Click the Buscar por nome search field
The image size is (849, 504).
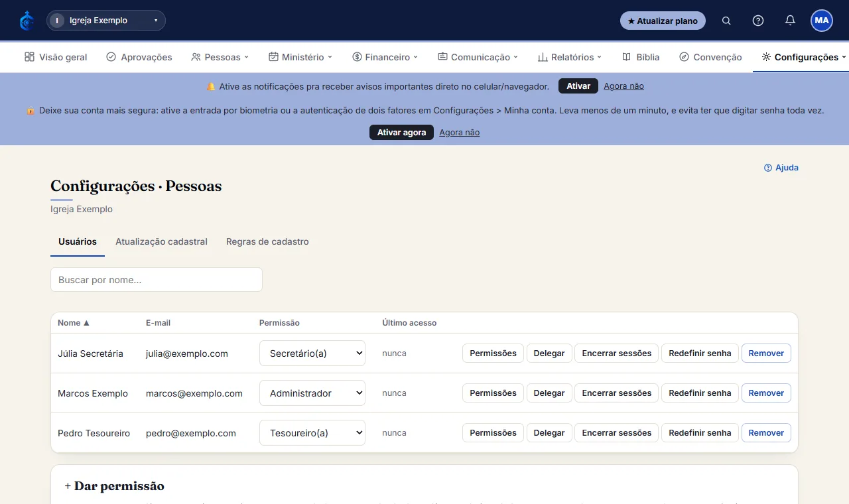point(157,280)
